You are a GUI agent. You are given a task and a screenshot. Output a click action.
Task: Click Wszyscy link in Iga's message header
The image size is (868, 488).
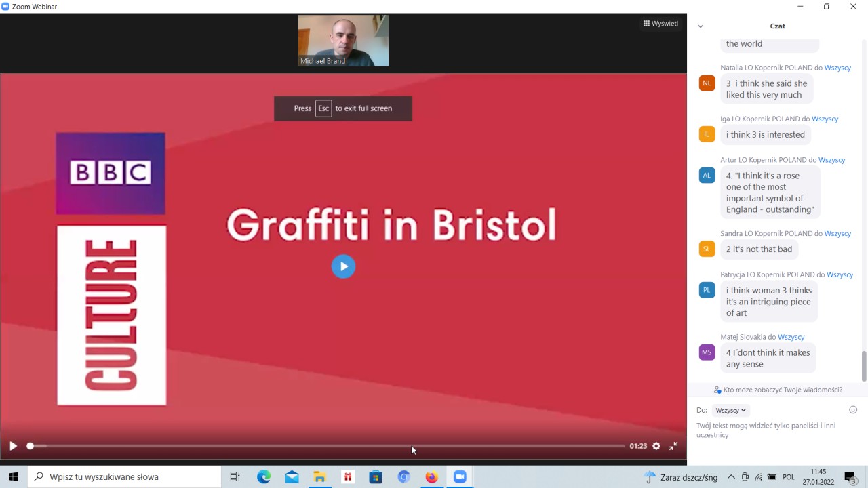825,119
